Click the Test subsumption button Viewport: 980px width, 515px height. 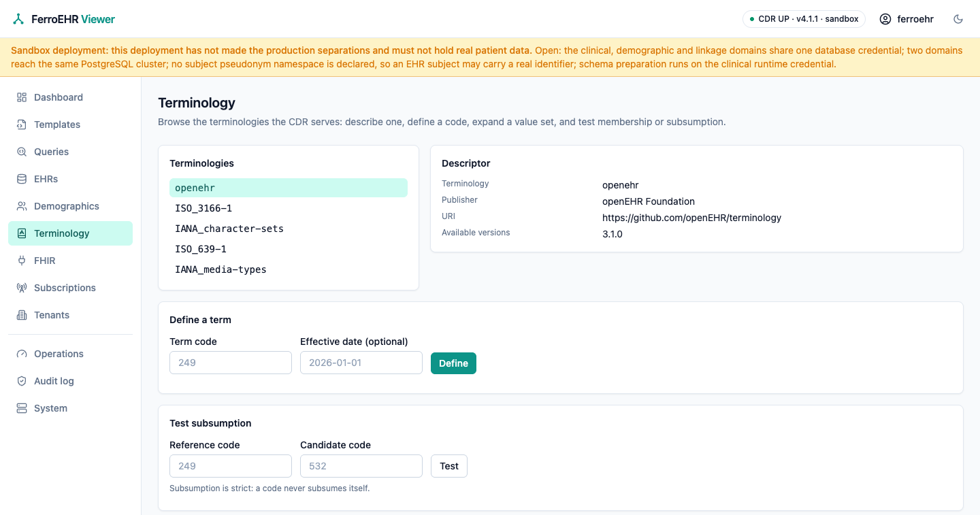click(x=449, y=466)
